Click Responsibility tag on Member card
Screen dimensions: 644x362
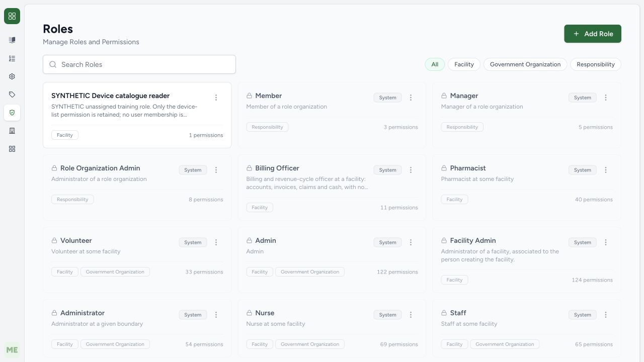pos(267,127)
